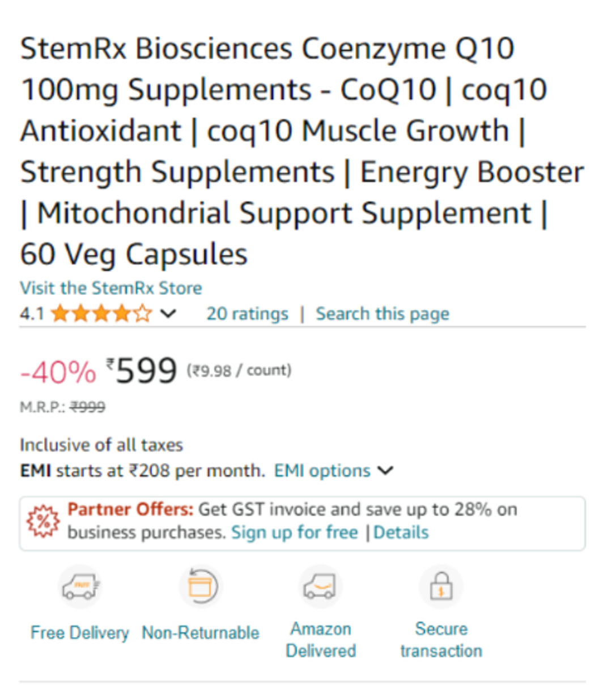
Task: Click the star rating icons
Action: [x=101, y=313]
